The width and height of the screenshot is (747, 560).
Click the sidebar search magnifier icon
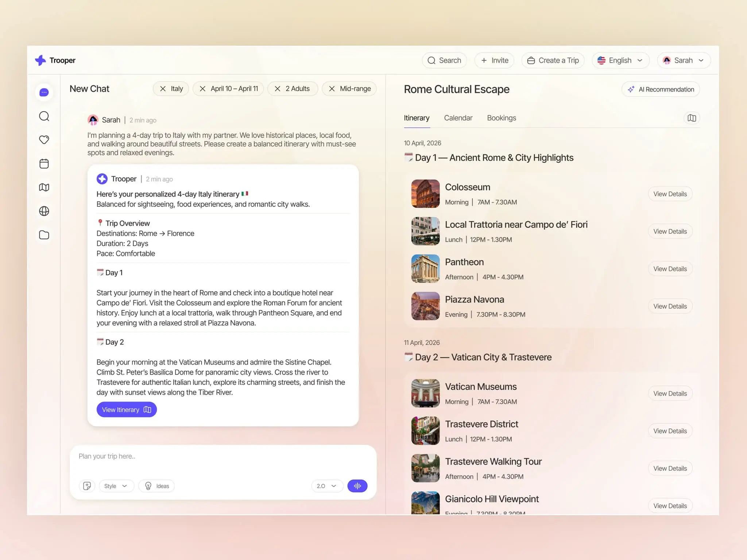(44, 116)
